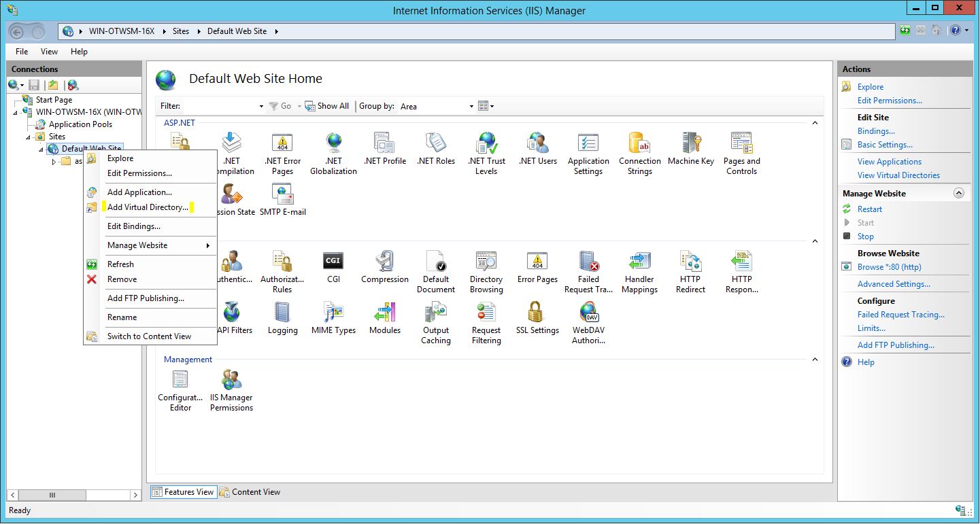Choose Explore from the context menu
The width and height of the screenshot is (980, 524).
pyautogui.click(x=150, y=158)
